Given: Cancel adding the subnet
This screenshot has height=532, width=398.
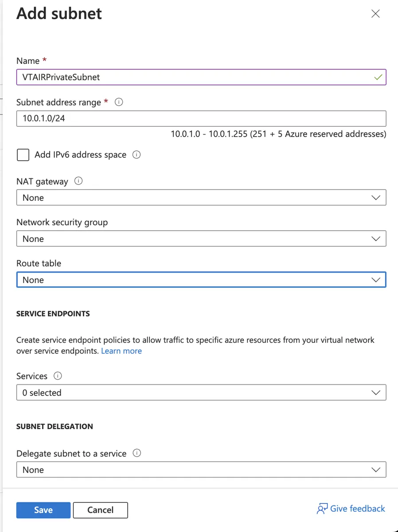Looking at the screenshot, I should pos(100,510).
